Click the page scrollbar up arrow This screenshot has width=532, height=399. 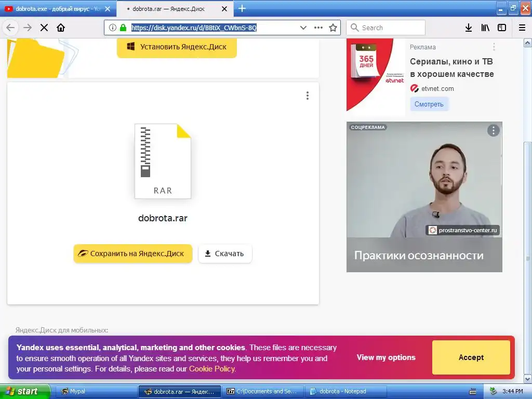[528, 43]
